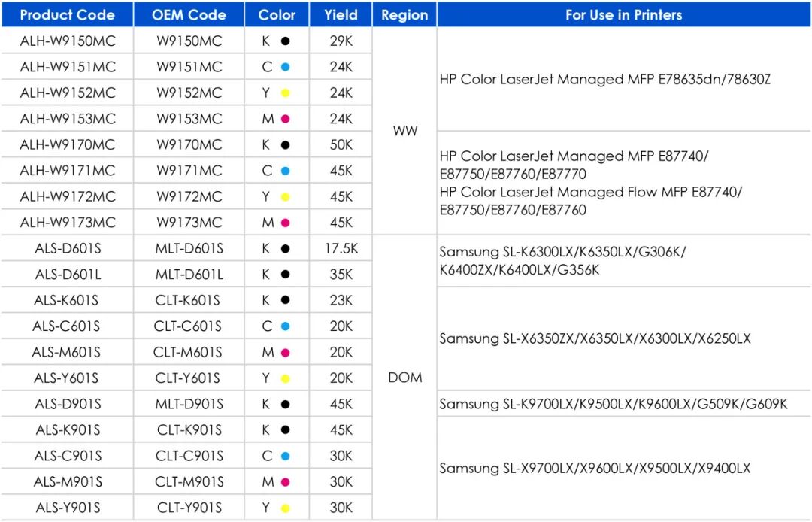This screenshot has width=812, height=522.
Task: Click the 50K yield value
Action: (x=341, y=144)
